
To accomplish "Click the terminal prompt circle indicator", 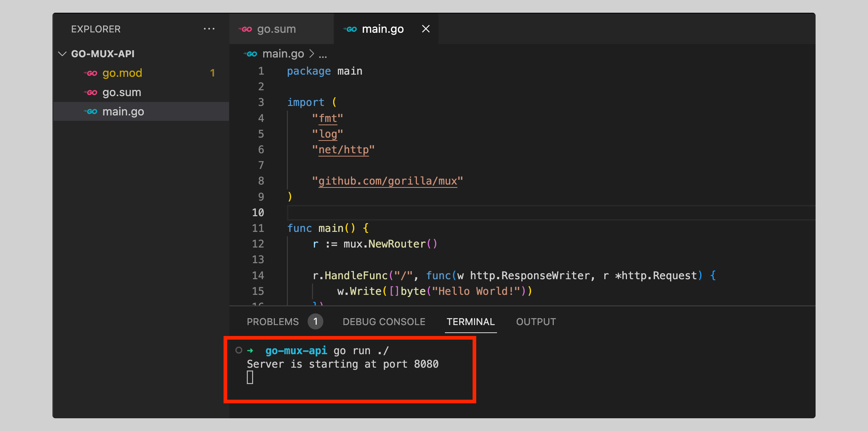I will pos(239,350).
